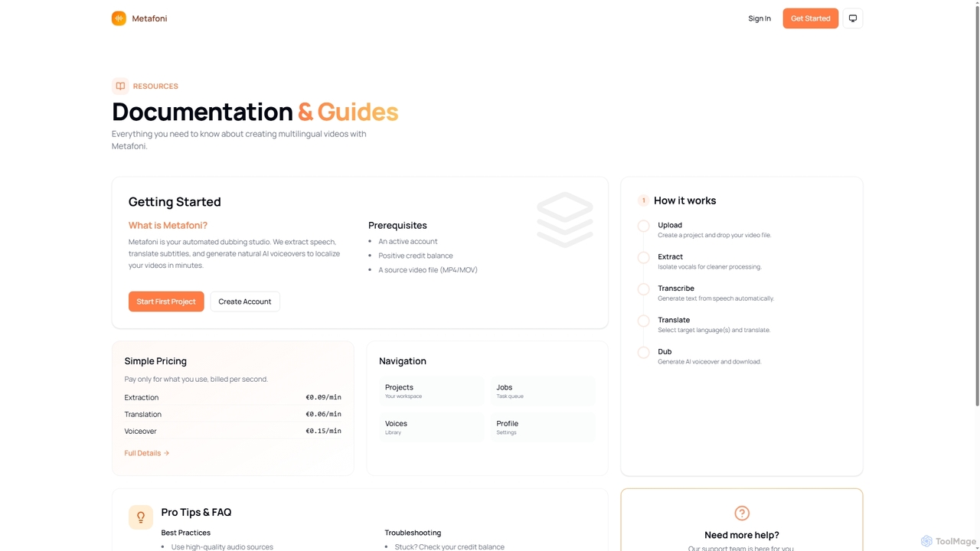Click the Extract step circle
Viewport: 980px width, 551px height.
[x=643, y=258]
